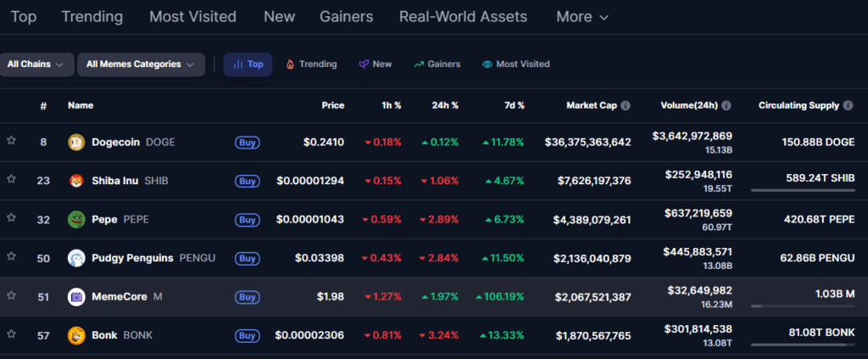Click Pudgy Penguins price $0.03398
Image resolution: width=868 pixels, height=359 pixels.
click(x=320, y=258)
